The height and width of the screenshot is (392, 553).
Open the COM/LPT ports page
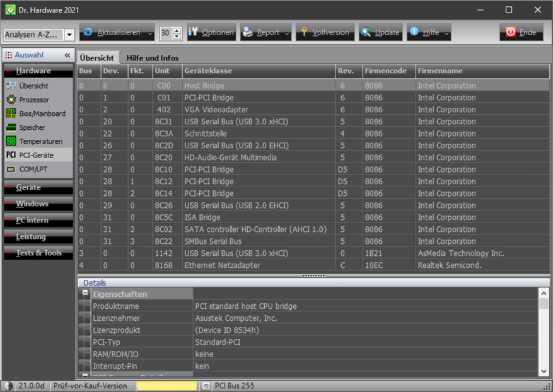pos(33,169)
